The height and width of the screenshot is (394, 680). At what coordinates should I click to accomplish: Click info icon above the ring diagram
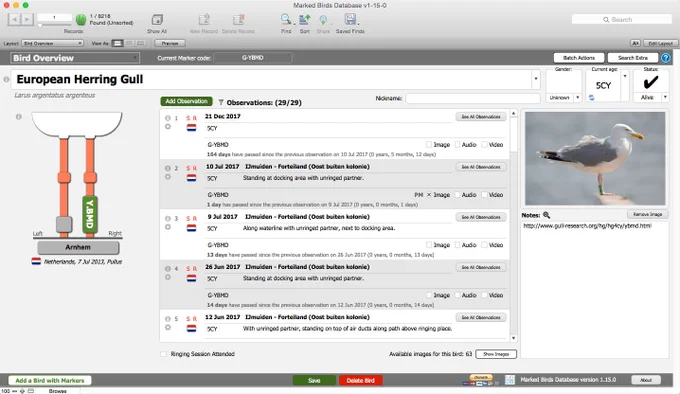click(x=19, y=117)
